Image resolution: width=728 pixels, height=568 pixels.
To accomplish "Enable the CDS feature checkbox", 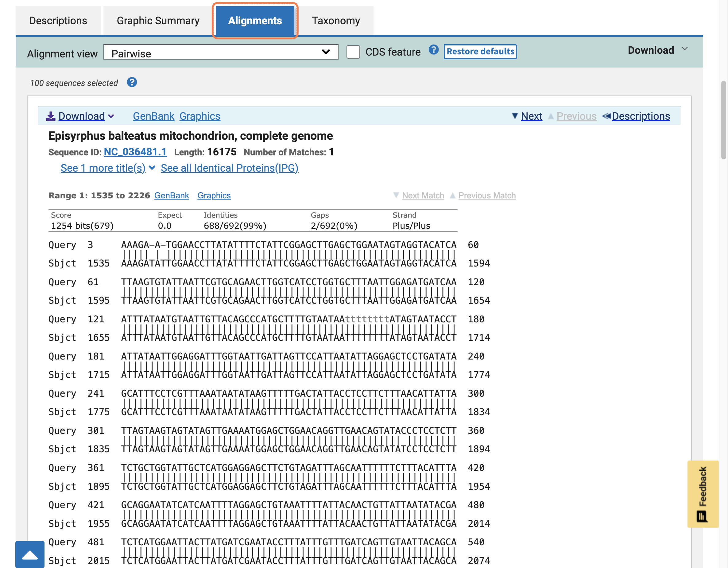I will (353, 52).
